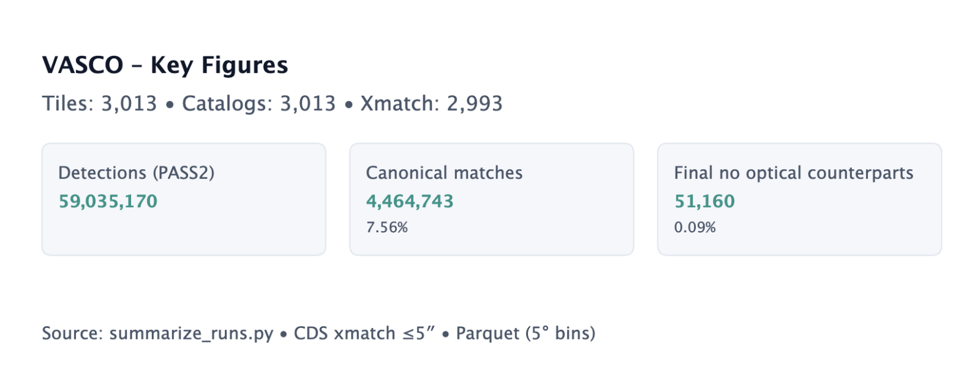Select the "Tiles: 3,013" stat text
Image resolution: width=980 pixels, height=385 pixels.
99,104
